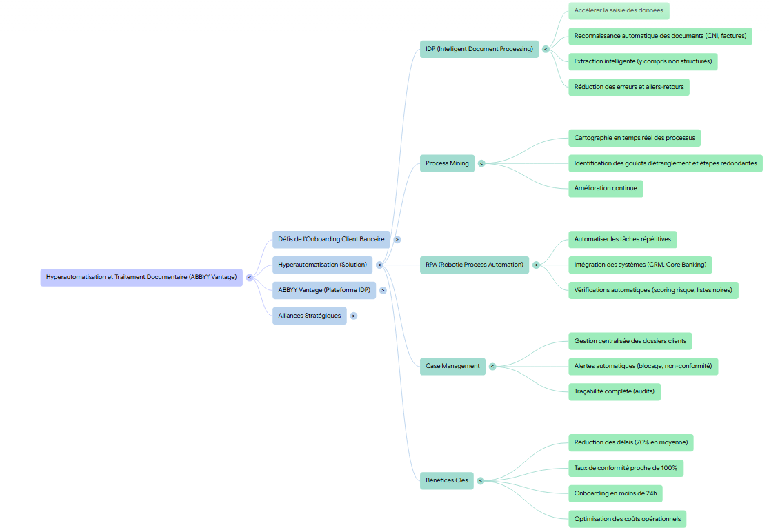The image size is (769, 532).
Task: Select the Alliances Stratégiques node
Action: click(309, 316)
